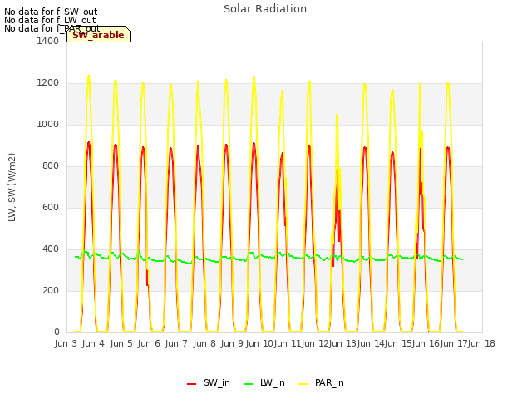The image size is (532, 399).
Task: Click x-axis label Jun 11
Action: (x=288, y=343)
